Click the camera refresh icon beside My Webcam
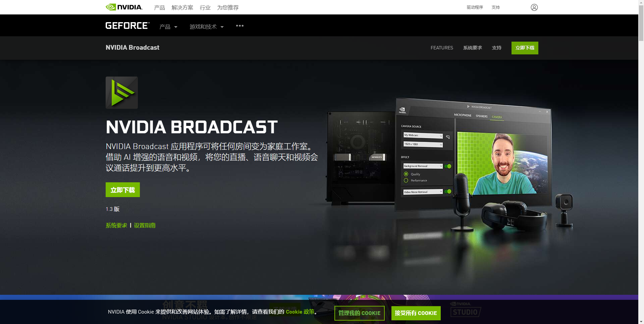The image size is (644, 324). pyautogui.click(x=448, y=137)
